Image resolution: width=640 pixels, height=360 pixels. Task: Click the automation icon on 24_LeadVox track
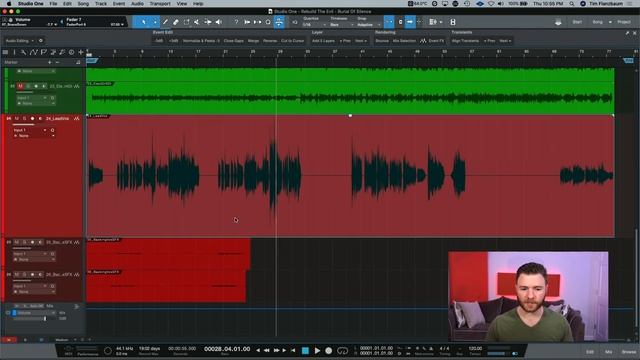(76, 118)
